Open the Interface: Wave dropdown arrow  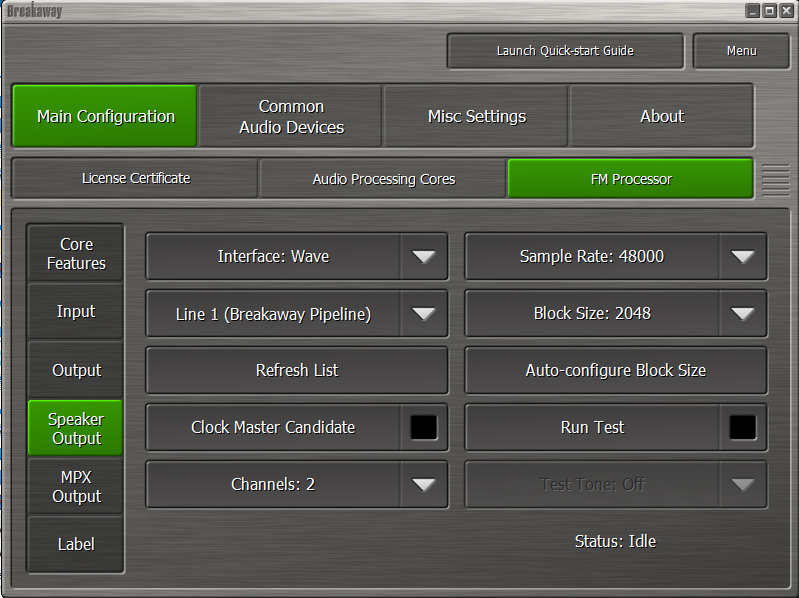click(423, 256)
